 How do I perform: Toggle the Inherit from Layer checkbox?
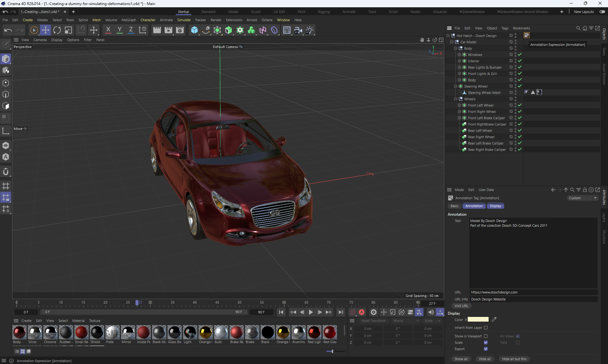(486, 328)
